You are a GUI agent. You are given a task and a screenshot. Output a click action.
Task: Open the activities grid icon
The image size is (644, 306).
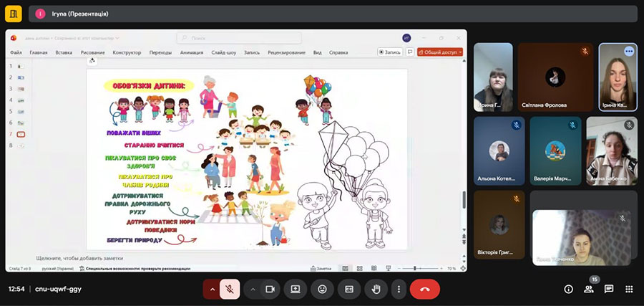629,289
